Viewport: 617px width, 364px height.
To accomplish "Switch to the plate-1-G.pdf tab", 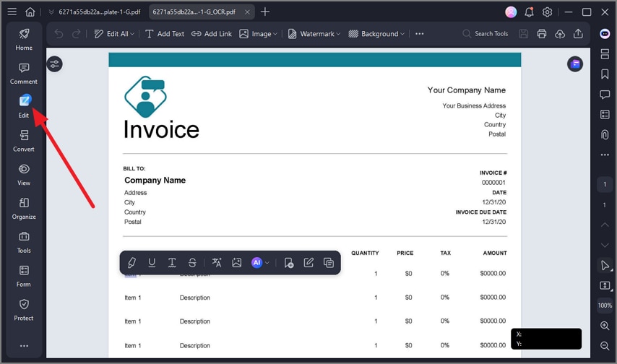I will tap(100, 12).
